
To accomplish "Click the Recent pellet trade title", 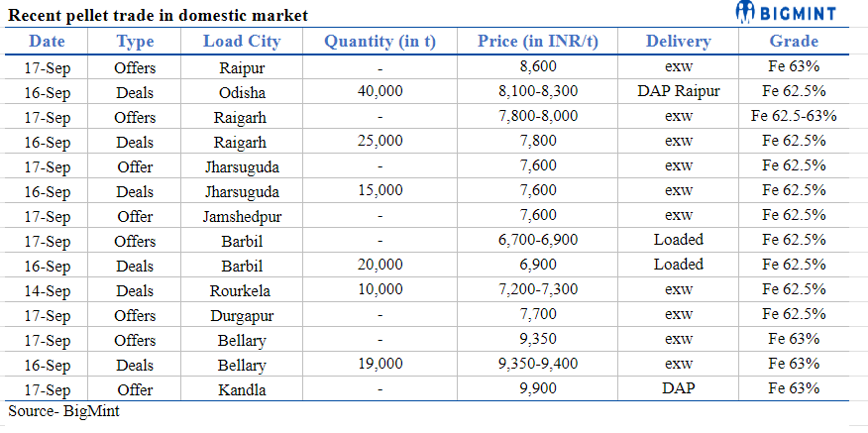I will [158, 15].
